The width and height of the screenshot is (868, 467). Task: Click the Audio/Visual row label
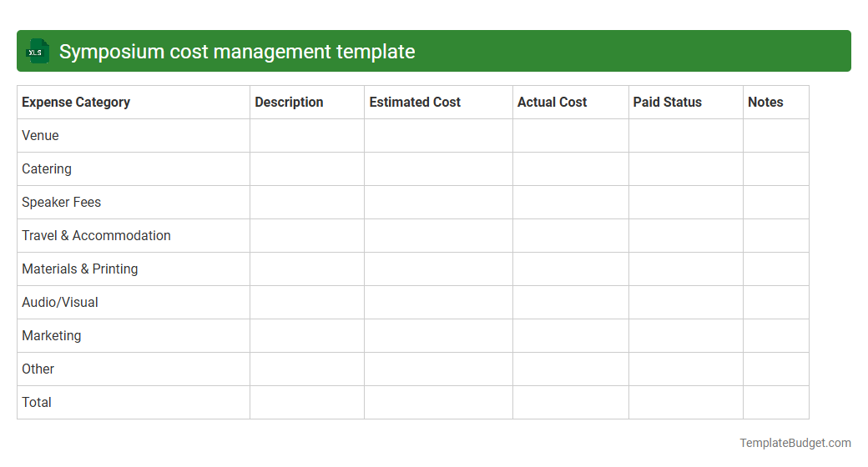pos(60,302)
